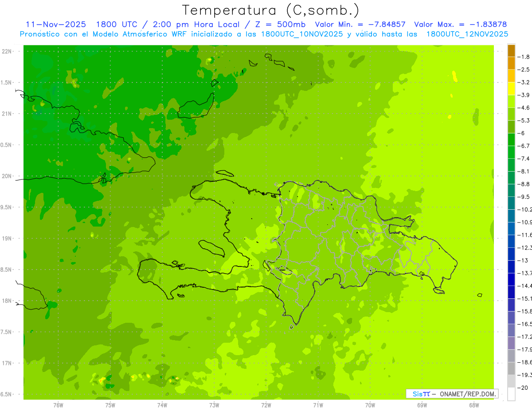This screenshot has height=411, width=532.
Task: Click the title 'Temperatura (C,somb.)'
Action: (x=271, y=11)
